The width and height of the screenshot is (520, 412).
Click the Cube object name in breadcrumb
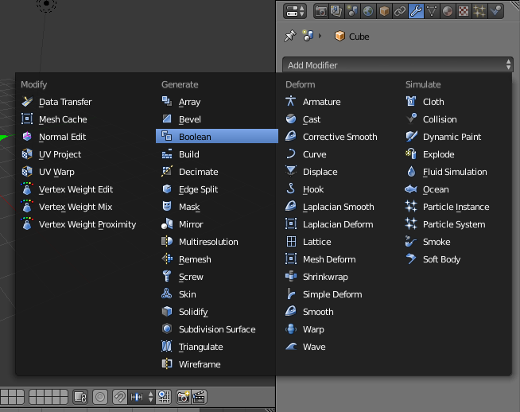[x=359, y=36]
